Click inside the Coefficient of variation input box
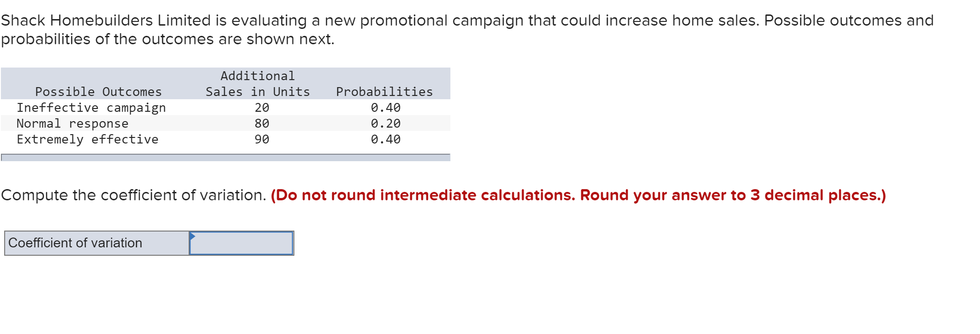This screenshot has height=334, width=980. tap(242, 243)
